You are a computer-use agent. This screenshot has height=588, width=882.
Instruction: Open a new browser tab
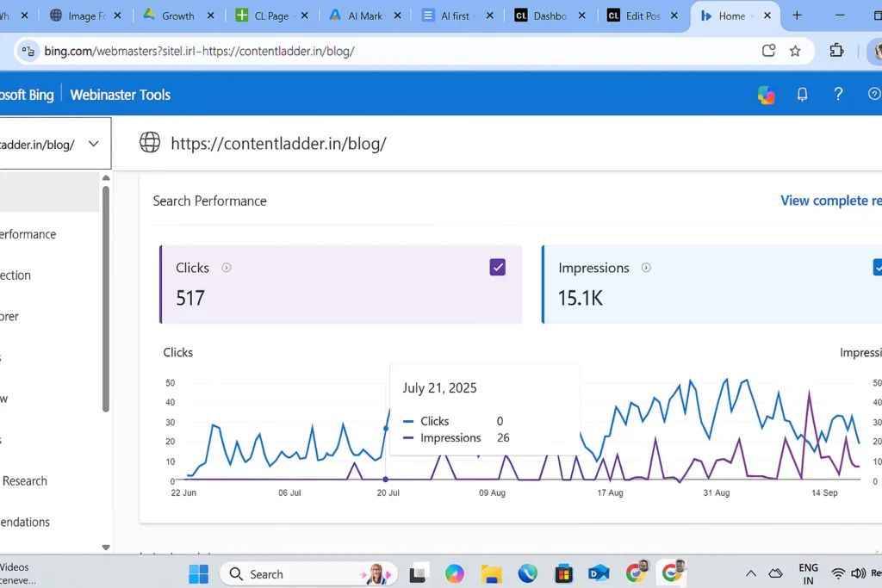[x=797, y=15]
